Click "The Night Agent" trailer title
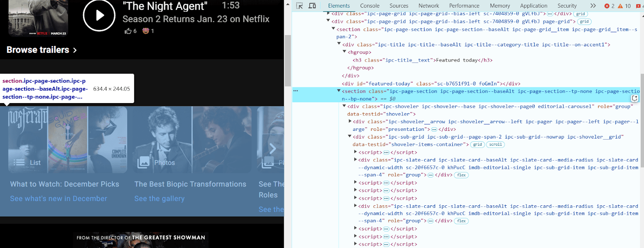Image resolution: width=644 pixels, height=248 pixels. click(x=165, y=6)
